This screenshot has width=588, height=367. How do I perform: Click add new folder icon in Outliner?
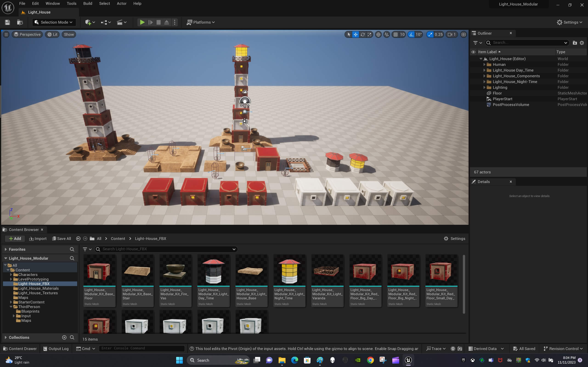(x=575, y=43)
